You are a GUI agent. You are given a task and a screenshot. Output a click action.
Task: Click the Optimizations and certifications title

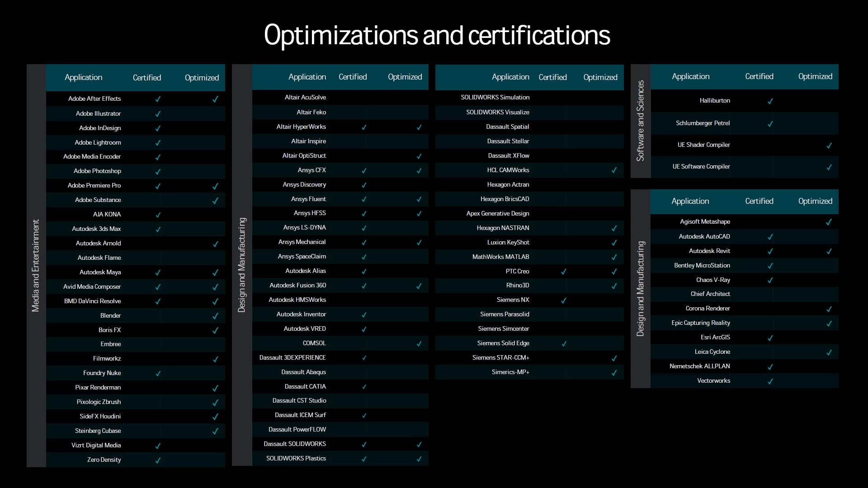click(x=437, y=35)
